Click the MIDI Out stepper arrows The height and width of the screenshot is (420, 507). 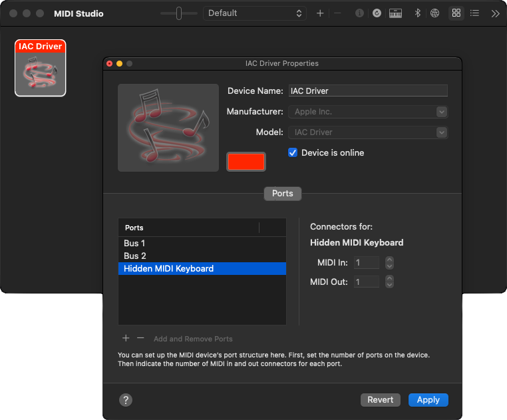[389, 282]
